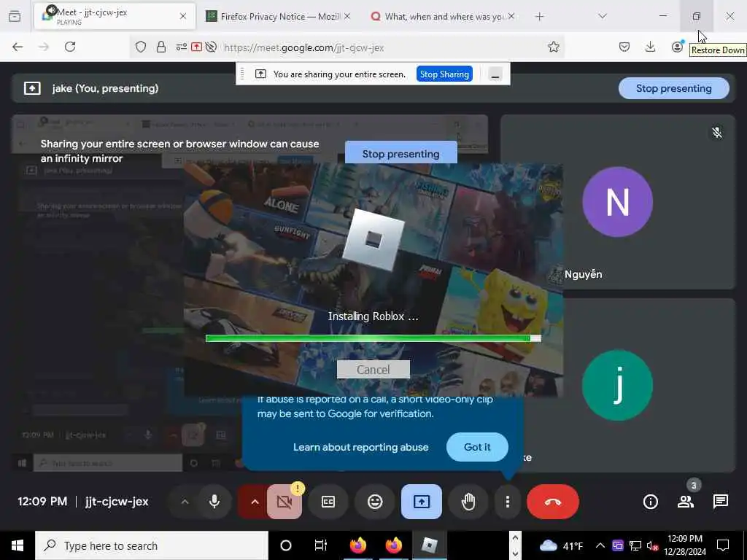Viewport: 747px width, 560px height.
Task: Open more options three-dot menu
Action: [508, 502]
